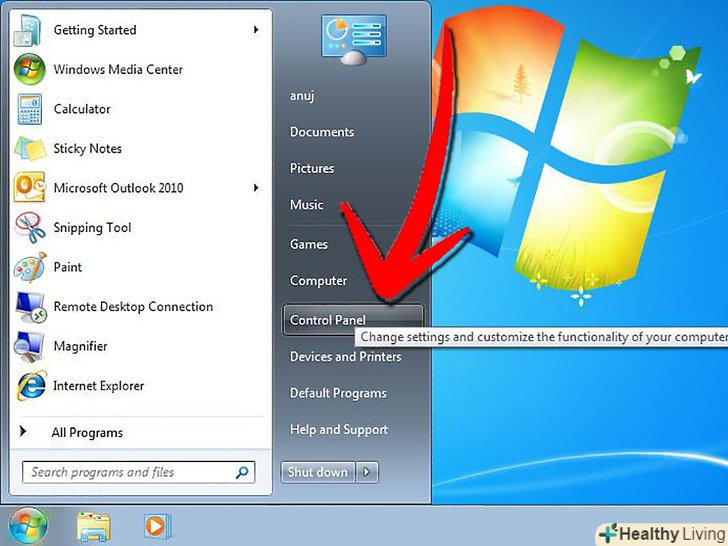728x546 pixels.
Task: Launch Microsoft Outlook 2010 icon
Action: pos(29,188)
